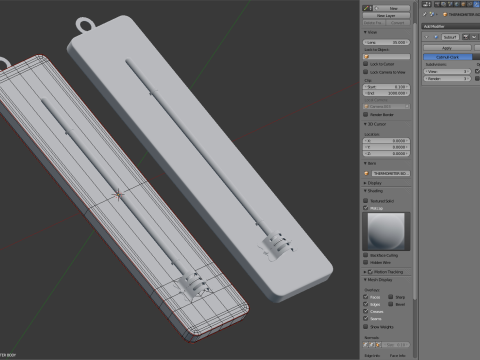Switch to the Modifiers (wrench) tab

pyautogui.click(x=476, y=4)
